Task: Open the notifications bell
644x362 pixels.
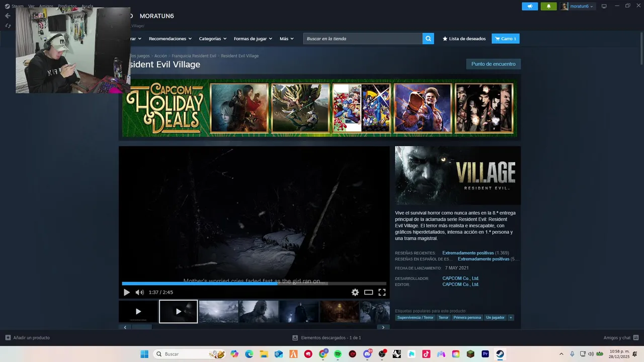Action: point(548,7)
